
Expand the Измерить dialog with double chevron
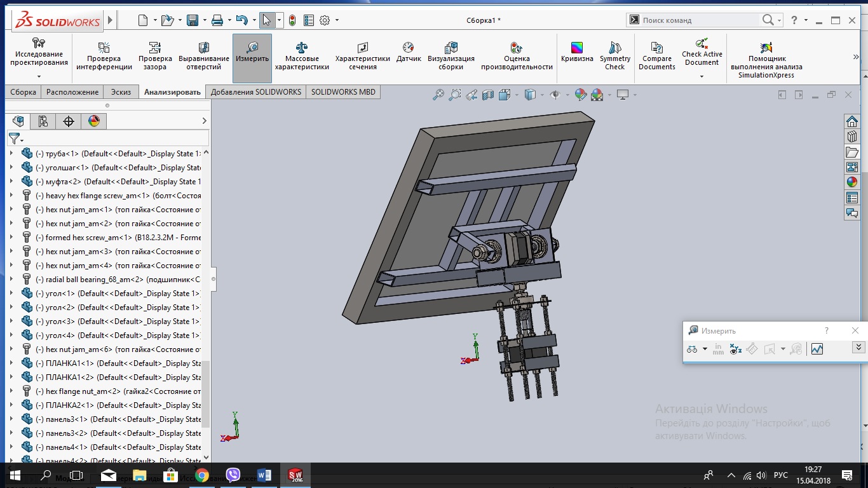click(858, 347)
